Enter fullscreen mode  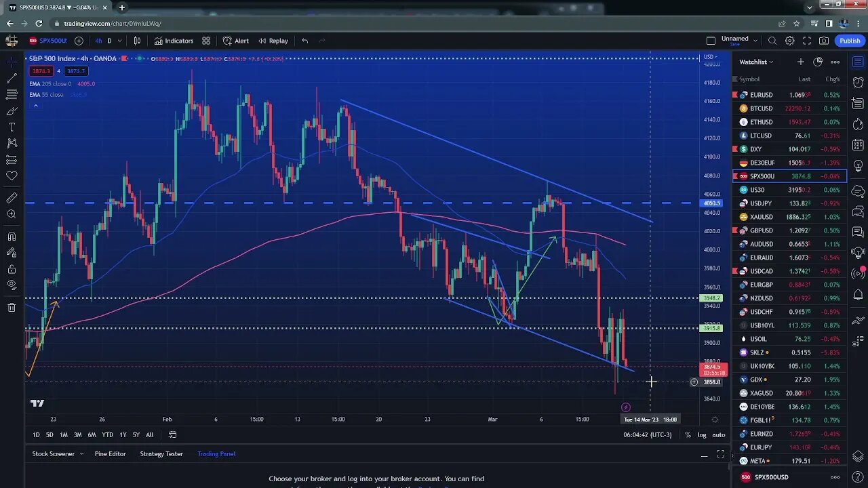[x=807, y=41]
